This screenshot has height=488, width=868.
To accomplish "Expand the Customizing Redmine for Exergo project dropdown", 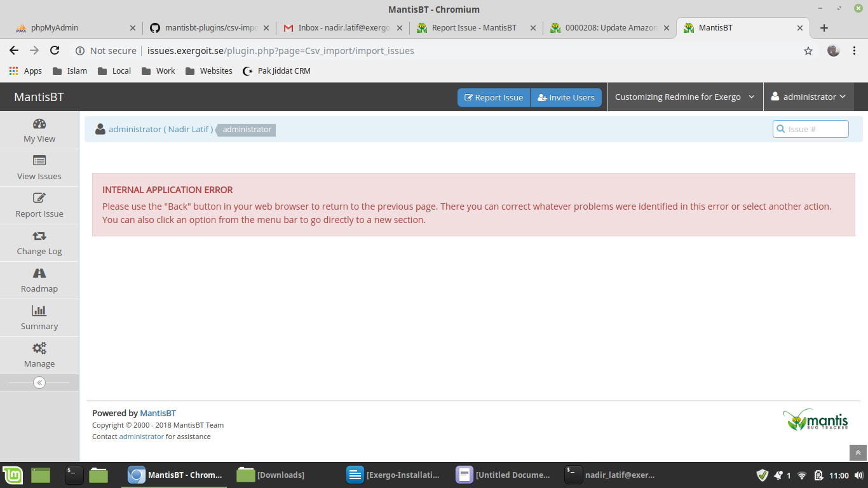I will tap(685, 97).
